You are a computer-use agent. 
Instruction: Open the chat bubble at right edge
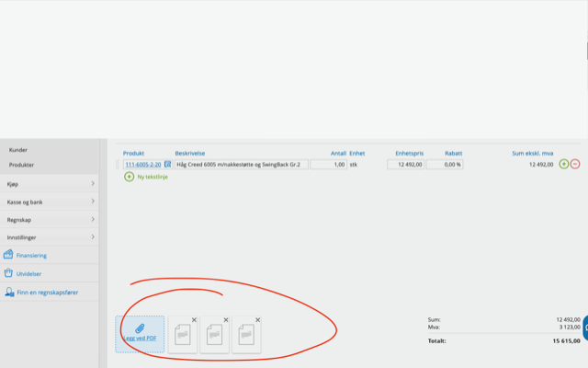[x=585, y=328]
